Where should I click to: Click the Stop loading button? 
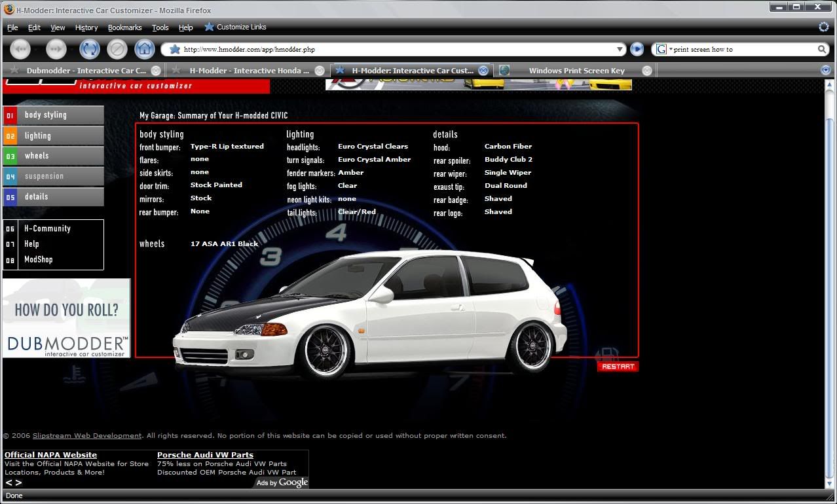click(117, 49)
